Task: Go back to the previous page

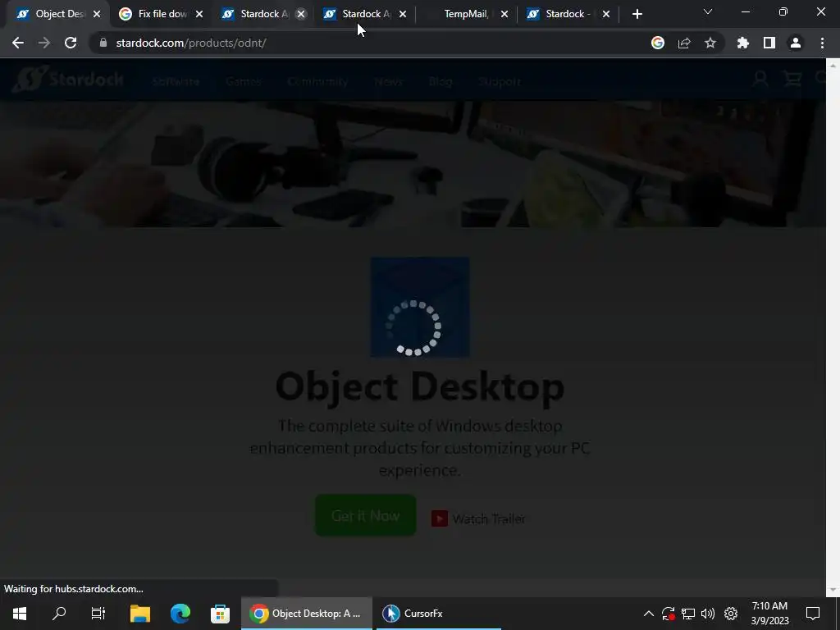Action: [18, 43]
